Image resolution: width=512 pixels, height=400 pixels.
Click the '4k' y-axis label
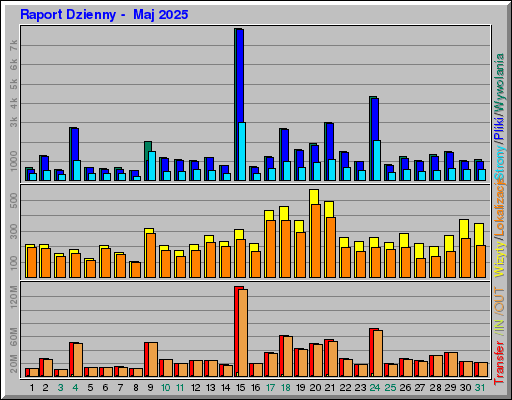(14, 103)
